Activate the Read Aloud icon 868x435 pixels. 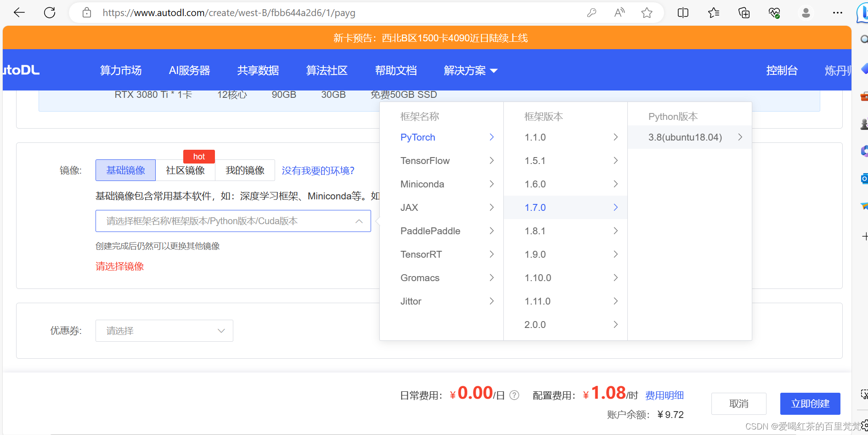tap(620, 13)
